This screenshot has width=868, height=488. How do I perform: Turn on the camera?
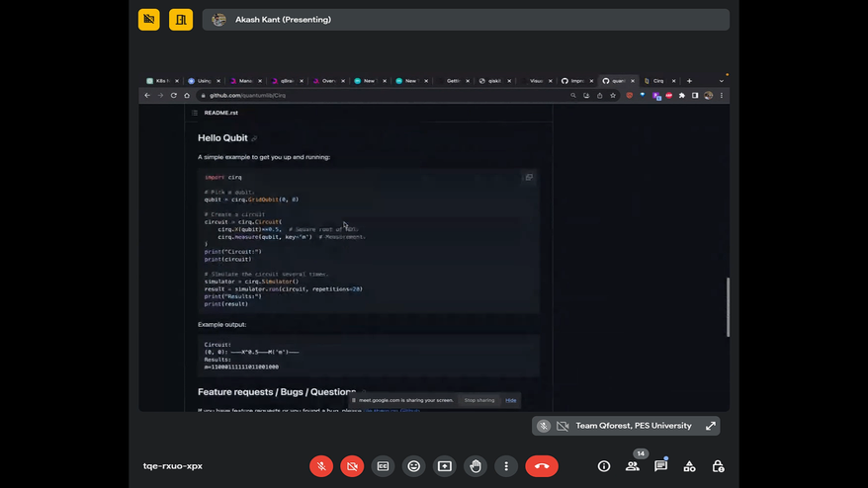click(x=352, y=466)
